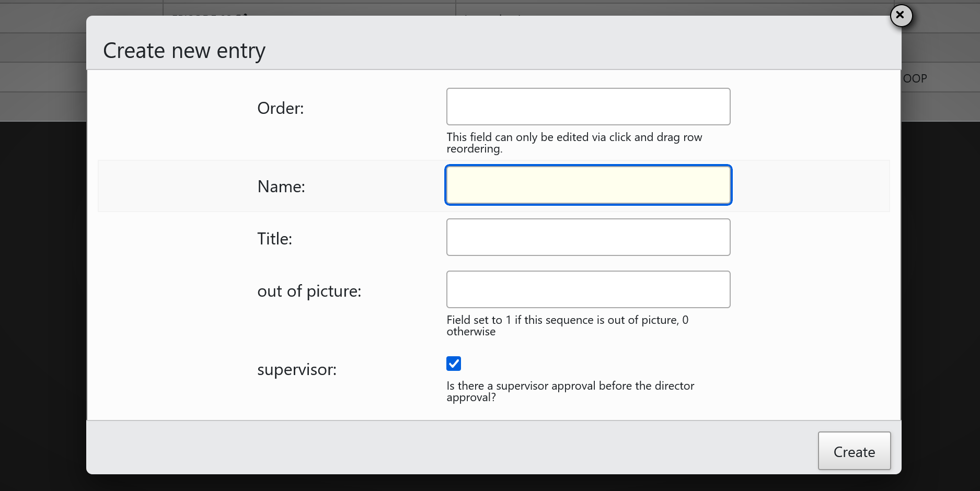This screenshot has height=491, width=980.
Task: Click into the highlighted Name field
Action: (588, 185)
